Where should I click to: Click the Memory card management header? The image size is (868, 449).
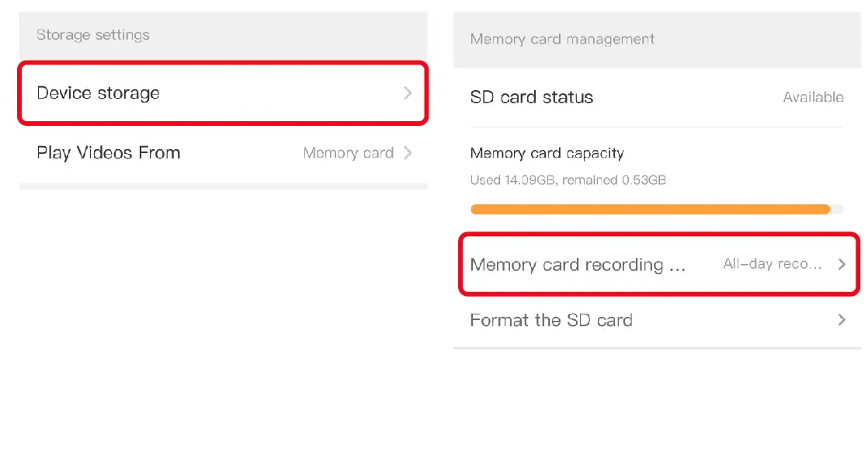point(563,39)
